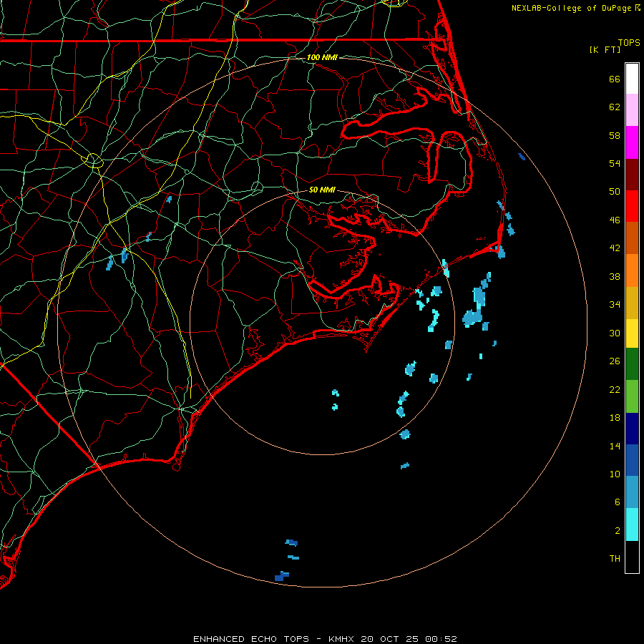Click the legend value 30

(615, 333)
